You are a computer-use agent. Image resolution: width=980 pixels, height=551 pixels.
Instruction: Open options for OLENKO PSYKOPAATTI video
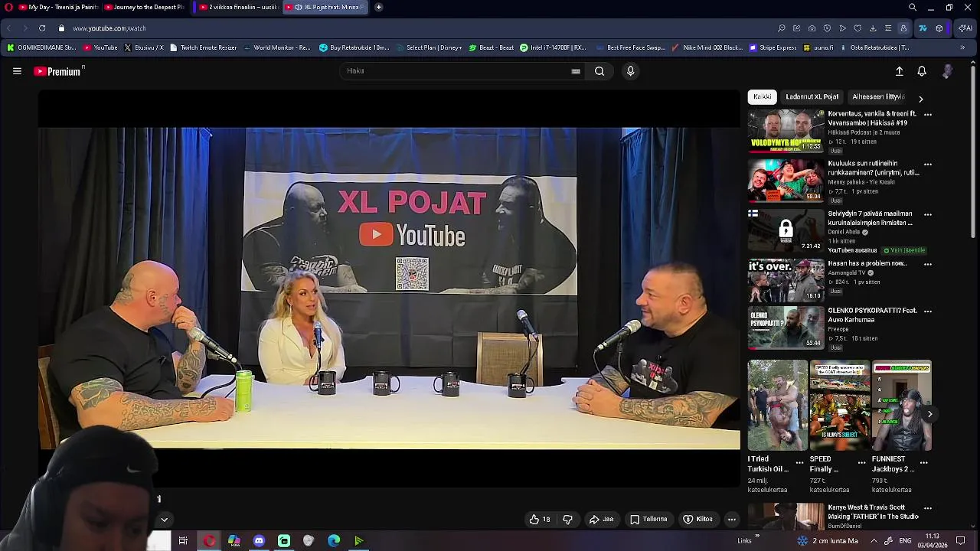tap(928, 311)
